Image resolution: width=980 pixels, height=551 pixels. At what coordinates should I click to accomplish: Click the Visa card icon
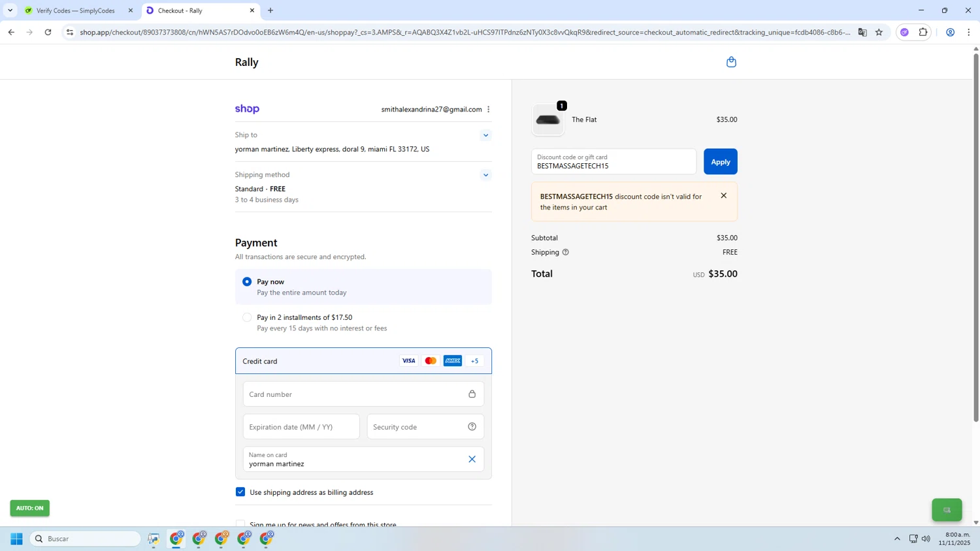[408, 361]
